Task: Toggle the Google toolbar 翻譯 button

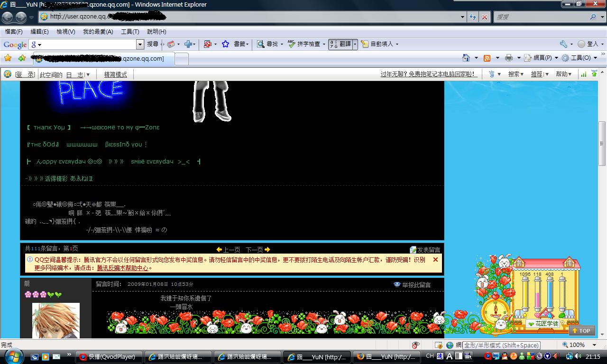Action: pos(340,44)
